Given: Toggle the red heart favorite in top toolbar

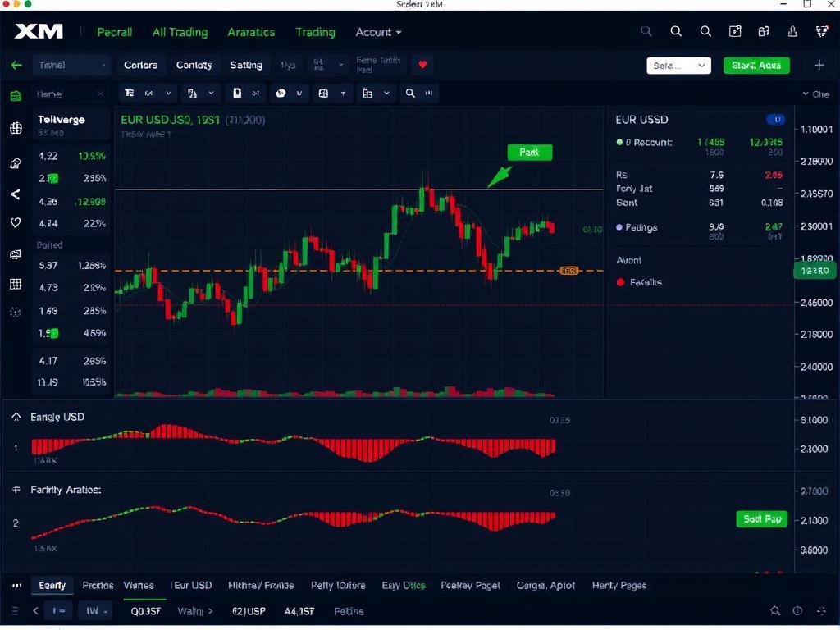Looking at the screenshot, I should [422, 65].
